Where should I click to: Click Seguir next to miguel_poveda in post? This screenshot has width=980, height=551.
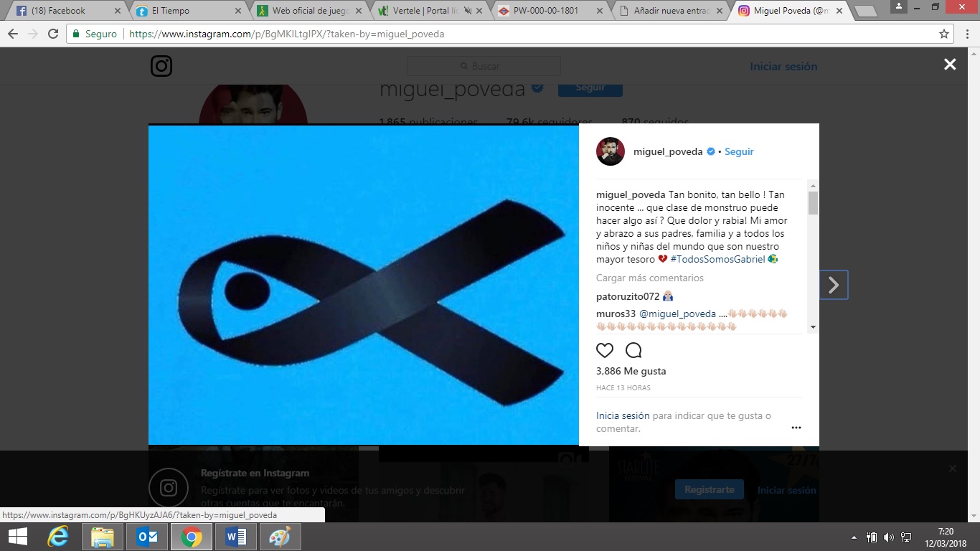[x=739, y=151]
